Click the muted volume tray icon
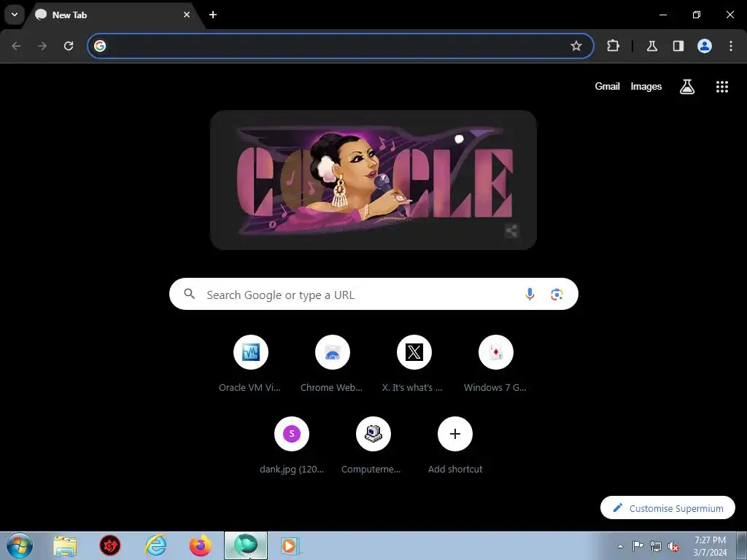 click(673, 547)
